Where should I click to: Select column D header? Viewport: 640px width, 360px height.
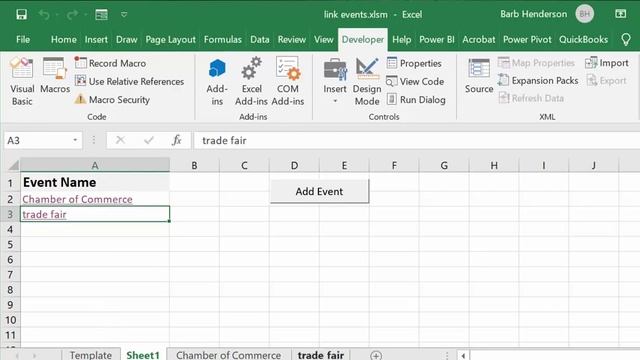pyautogui.click(x=294, y=165)
